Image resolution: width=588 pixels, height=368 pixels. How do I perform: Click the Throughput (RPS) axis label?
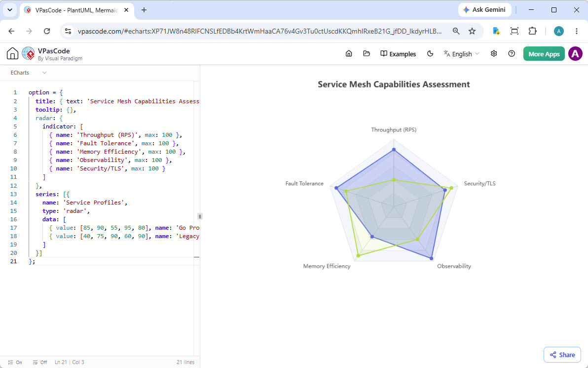pyautogui.click(x=394, y=130)
